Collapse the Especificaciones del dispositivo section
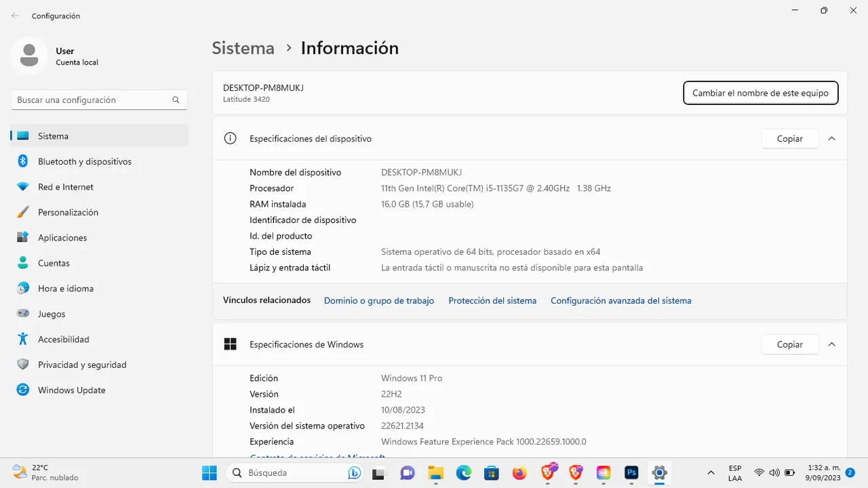This screenshot has width=868, height=488. [x=831, y=138]
